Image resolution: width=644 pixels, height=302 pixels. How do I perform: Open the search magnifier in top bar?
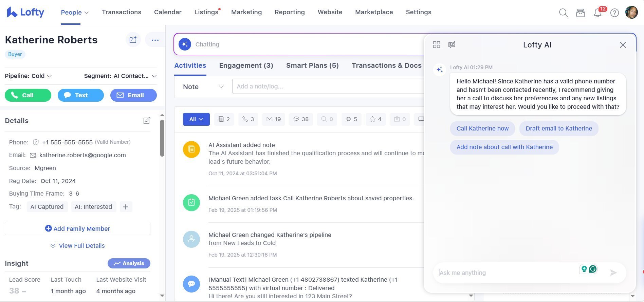tap(563, 13)
